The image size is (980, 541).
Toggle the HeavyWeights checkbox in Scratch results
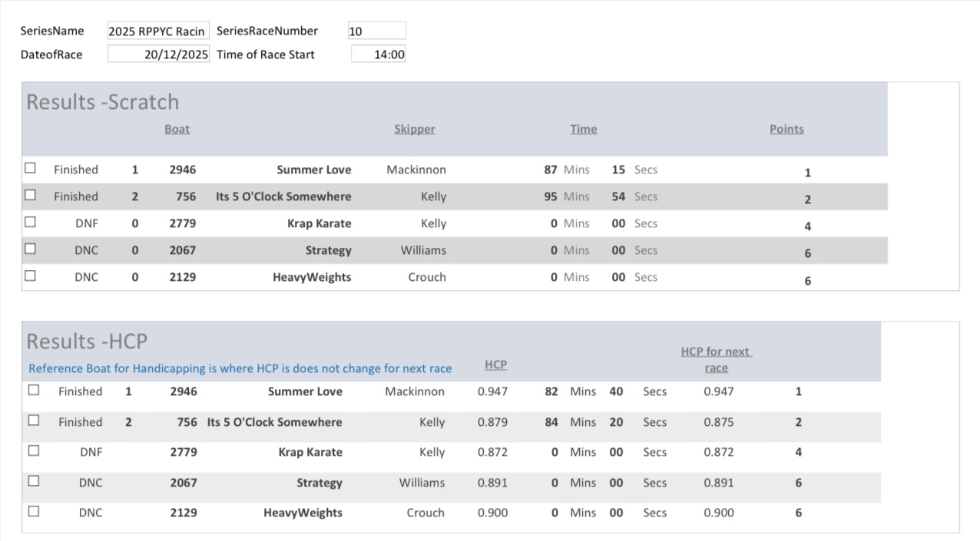(30, 275)
